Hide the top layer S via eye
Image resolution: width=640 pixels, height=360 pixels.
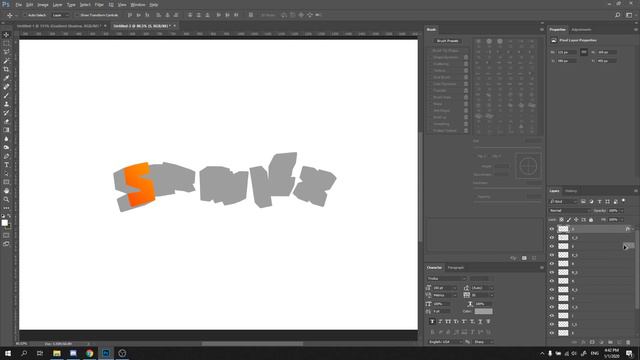point(552,229)
